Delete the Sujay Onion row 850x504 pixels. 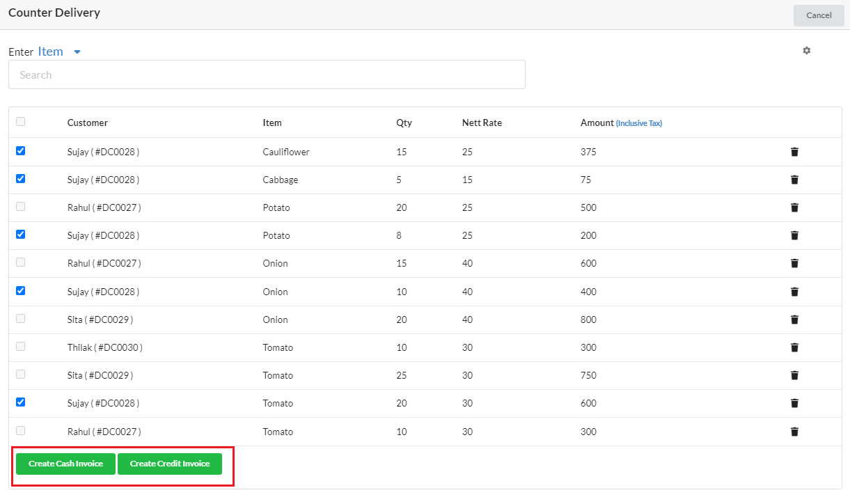click(794, 292)
